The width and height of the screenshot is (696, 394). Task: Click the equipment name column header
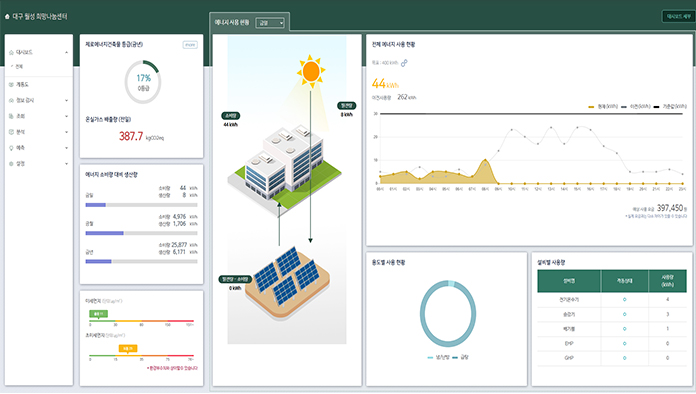569,281
